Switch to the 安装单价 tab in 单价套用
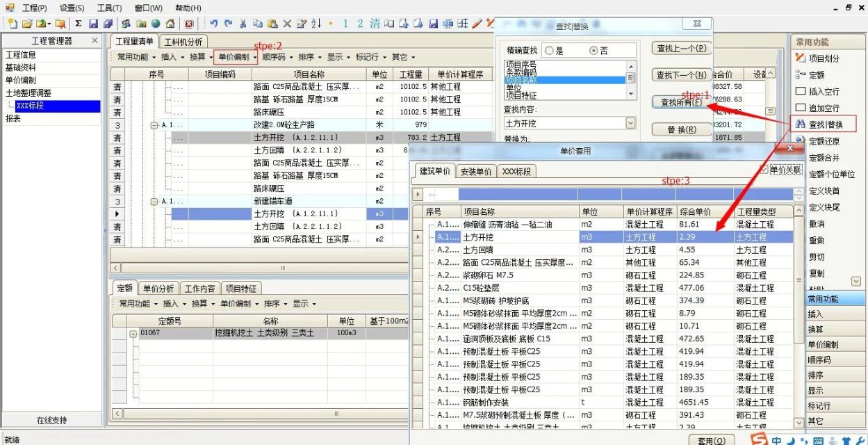 477,171
